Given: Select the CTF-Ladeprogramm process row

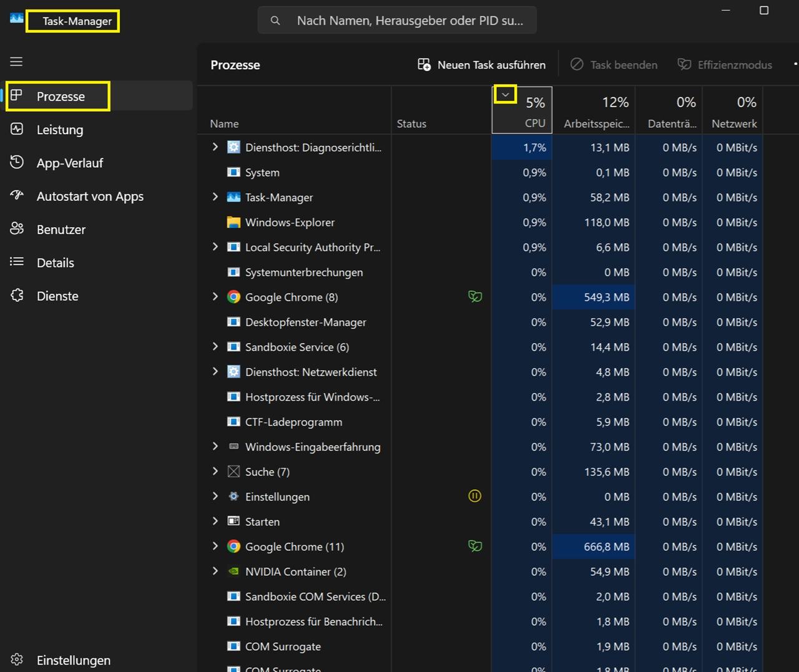Looking at the screenshot, I should pos(481,422).
